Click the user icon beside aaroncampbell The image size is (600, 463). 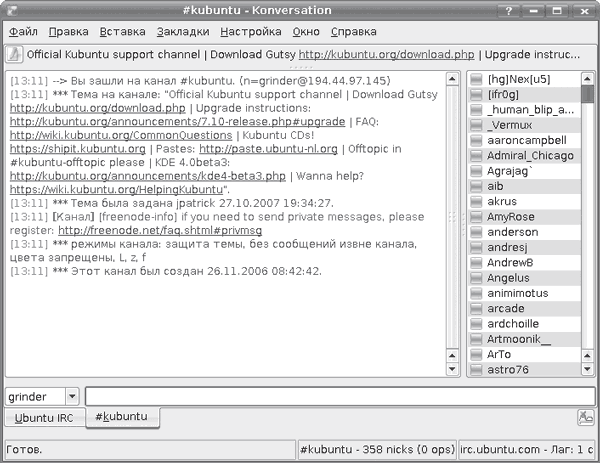tap(478, 140)
